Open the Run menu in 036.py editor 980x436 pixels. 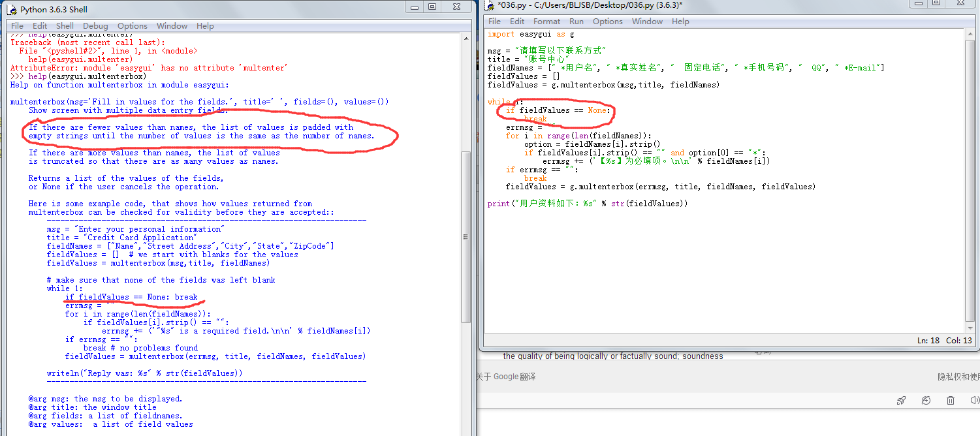(x=576, y=21)
